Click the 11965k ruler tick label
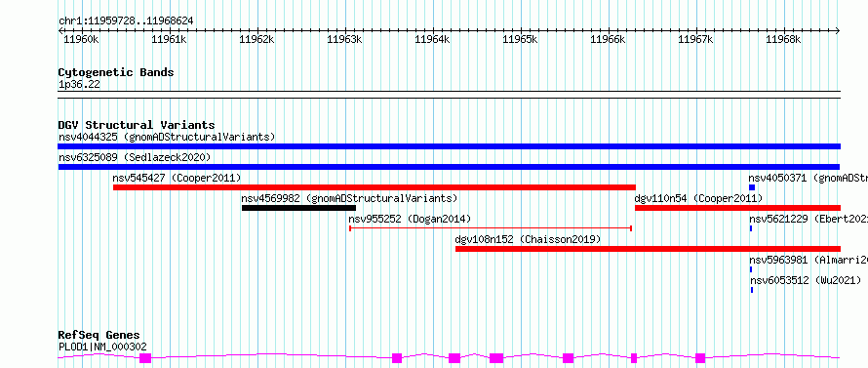The image size is (868, 368). 521,40
